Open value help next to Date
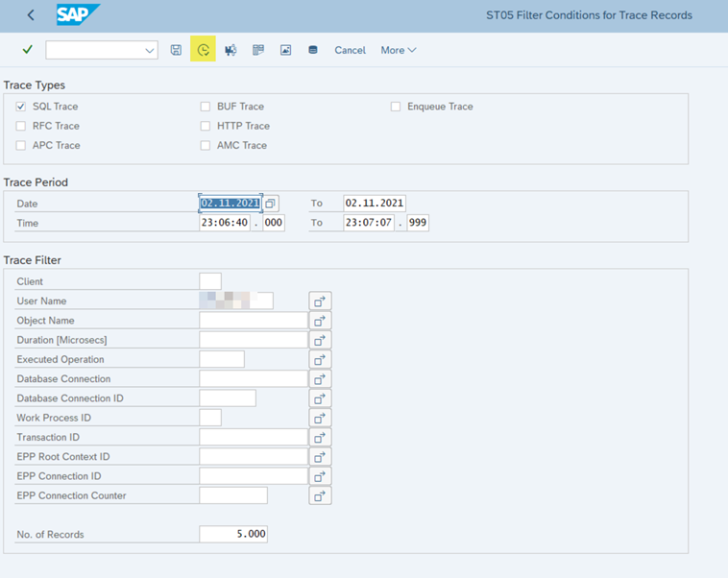This screenshot has width=728, height=578. [270, 204]
